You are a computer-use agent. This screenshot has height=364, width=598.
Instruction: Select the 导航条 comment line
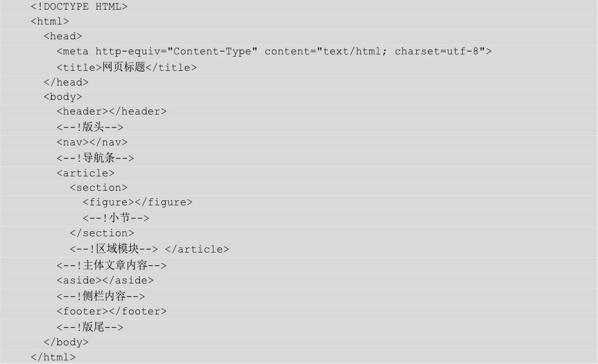pyautogui.click(x=95, y=158)
